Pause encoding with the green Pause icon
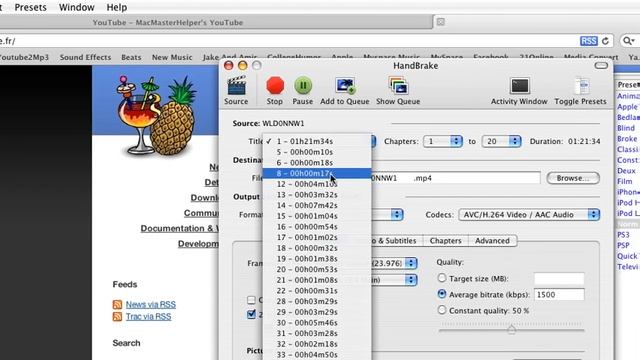 coord(303,85)
